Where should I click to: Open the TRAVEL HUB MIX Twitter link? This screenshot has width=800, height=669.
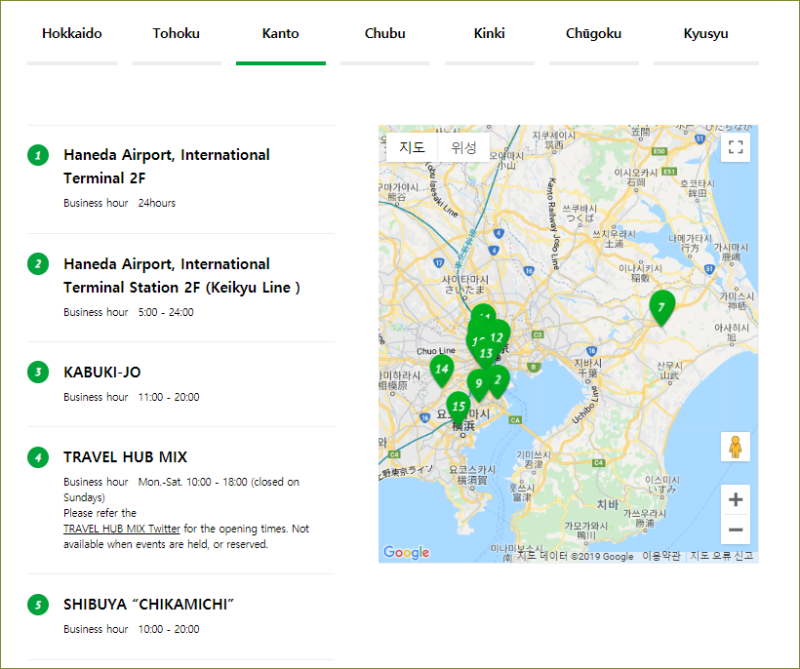pos(121,529)
